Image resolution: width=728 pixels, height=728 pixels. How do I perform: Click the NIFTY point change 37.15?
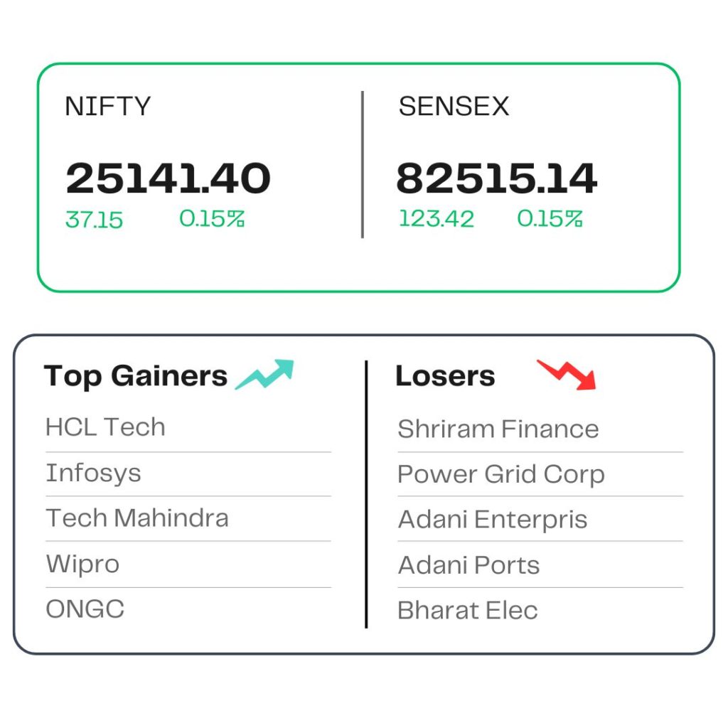94,220
